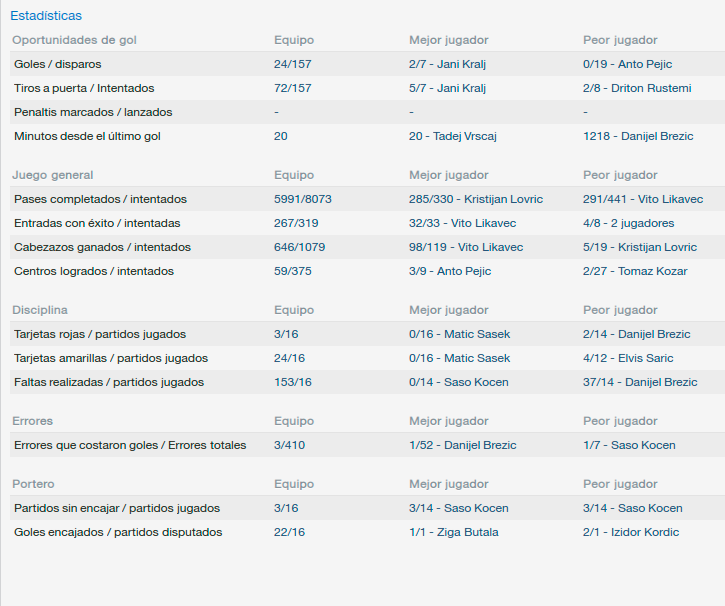Open 2/1 - Izidor Kordic link
Screen dimensions: 725x606
pyautogui.click(x=631, y=532)
